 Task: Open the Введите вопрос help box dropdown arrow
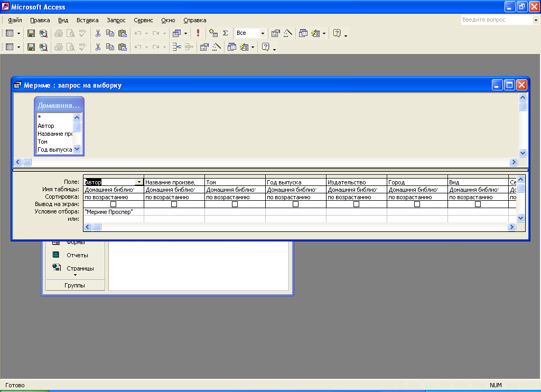pos(536,20)
